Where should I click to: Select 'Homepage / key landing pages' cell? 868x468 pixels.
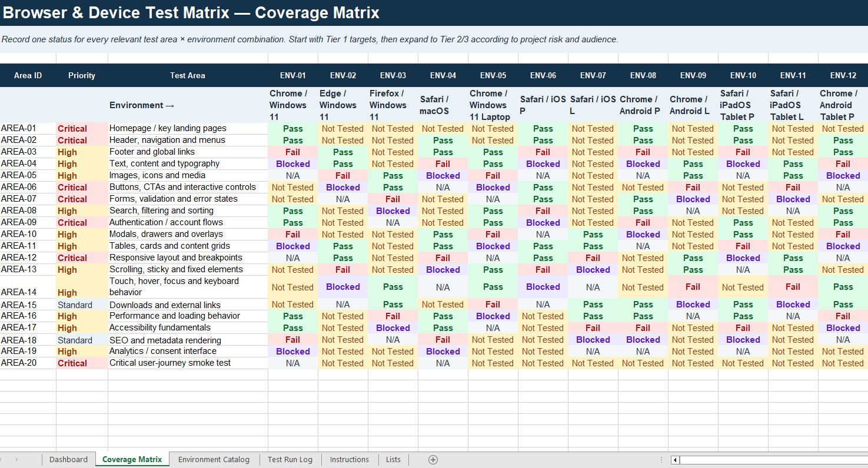188,128
